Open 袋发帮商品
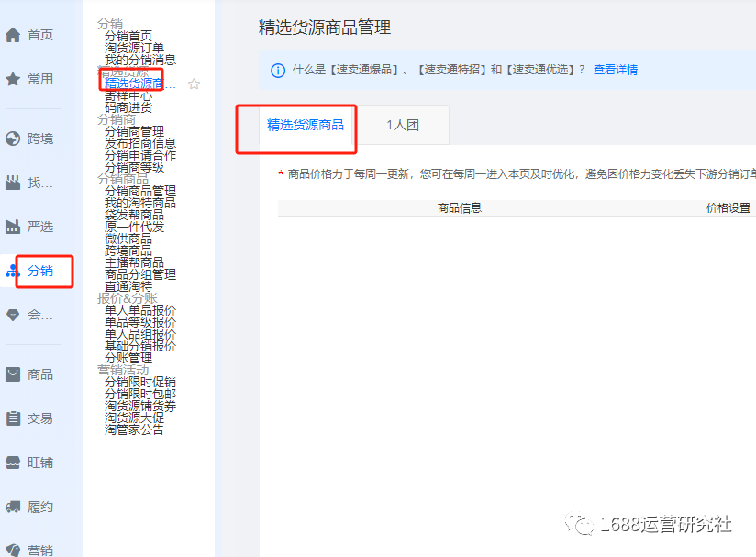756x557 pixels. point(135,215)
